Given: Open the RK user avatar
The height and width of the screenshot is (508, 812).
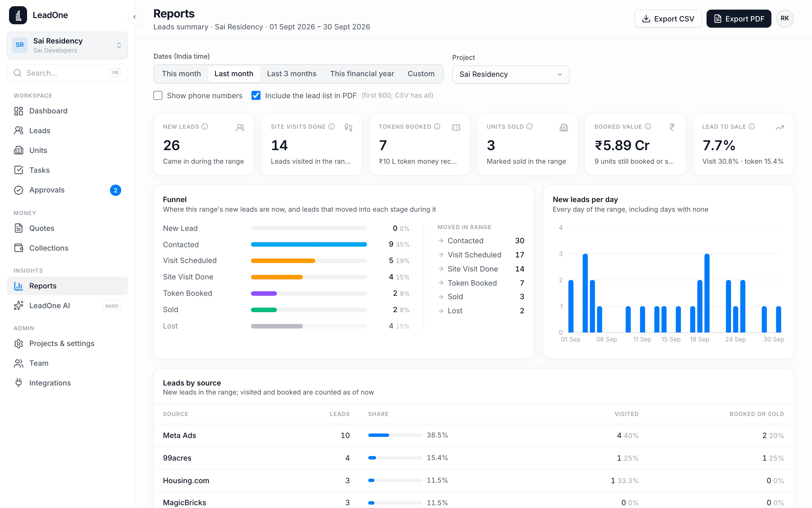Looking at the screenshot, I should pos(784,18).
